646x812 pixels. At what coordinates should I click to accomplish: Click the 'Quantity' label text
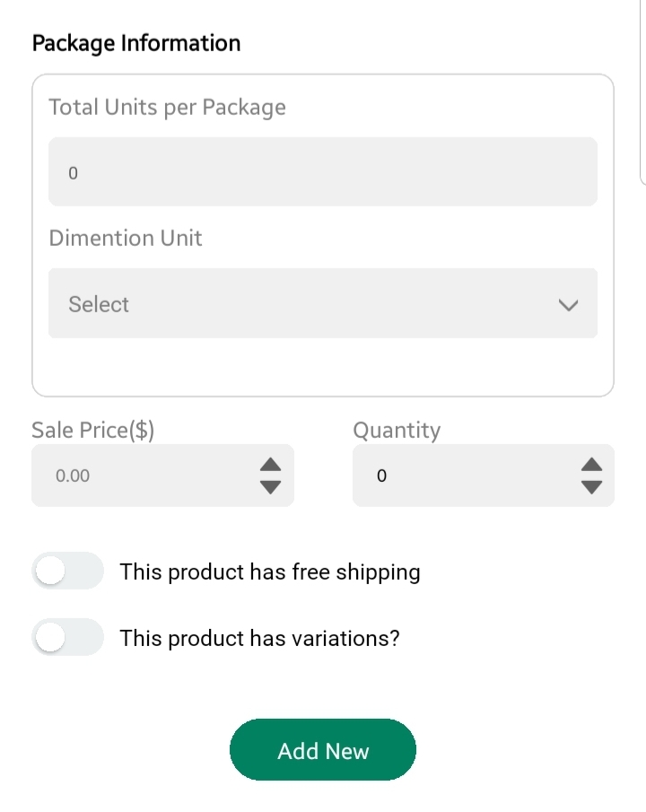(x=397, y=431)
